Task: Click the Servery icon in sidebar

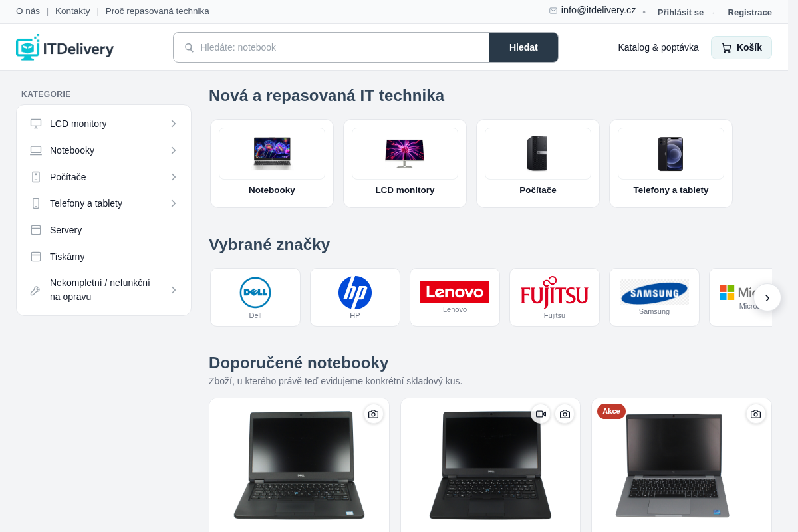Action: coord(36,230)
